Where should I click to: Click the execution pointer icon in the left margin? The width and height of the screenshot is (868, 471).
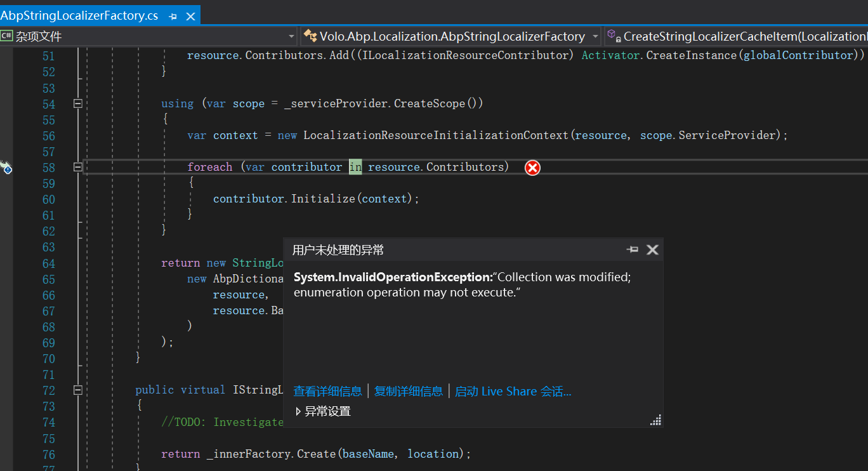(x=6, y=168)
